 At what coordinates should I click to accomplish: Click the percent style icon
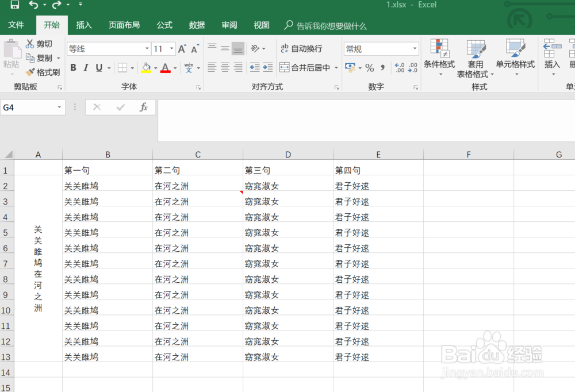point(370,68)
